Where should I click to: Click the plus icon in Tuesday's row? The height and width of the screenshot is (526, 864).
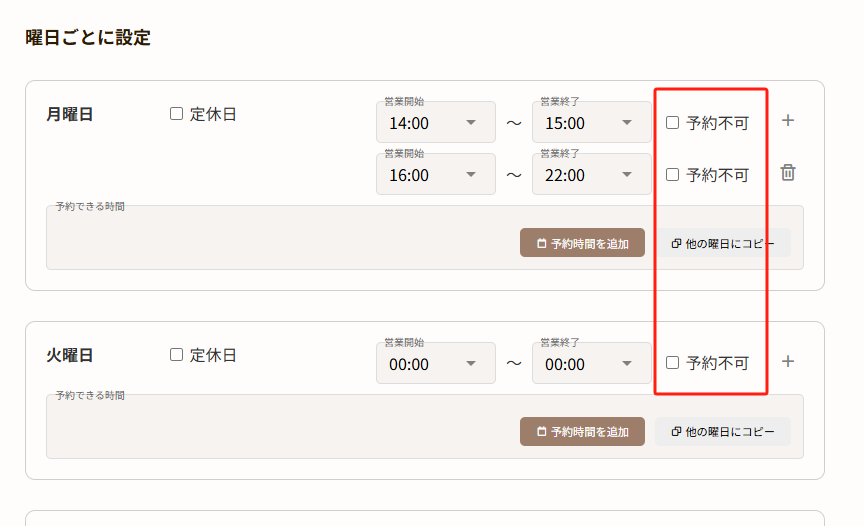788,361
